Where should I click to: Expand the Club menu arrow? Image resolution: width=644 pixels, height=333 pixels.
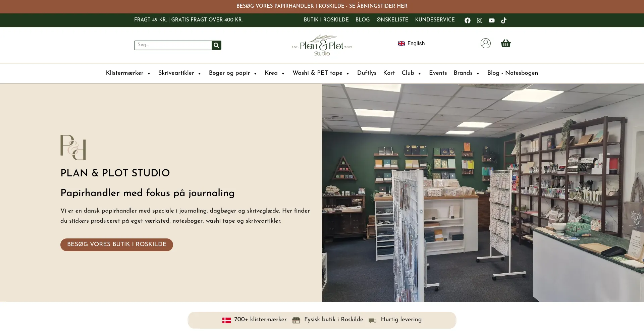[420, 74]
